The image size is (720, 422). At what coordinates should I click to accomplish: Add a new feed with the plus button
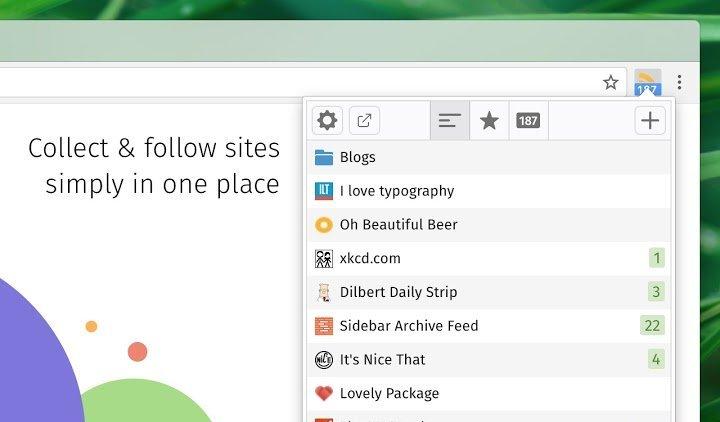click(x=650, y=121)
